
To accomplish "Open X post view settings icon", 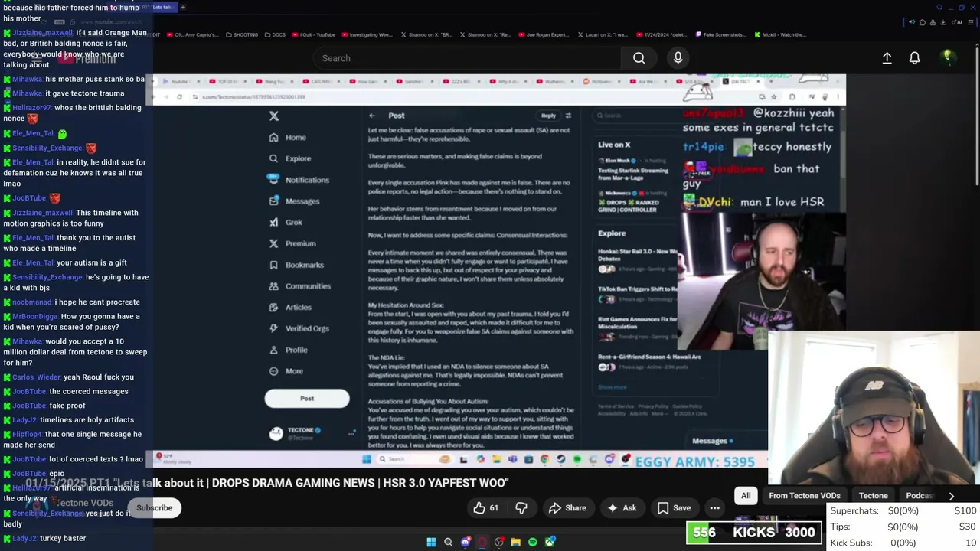I will click(568, 116).
